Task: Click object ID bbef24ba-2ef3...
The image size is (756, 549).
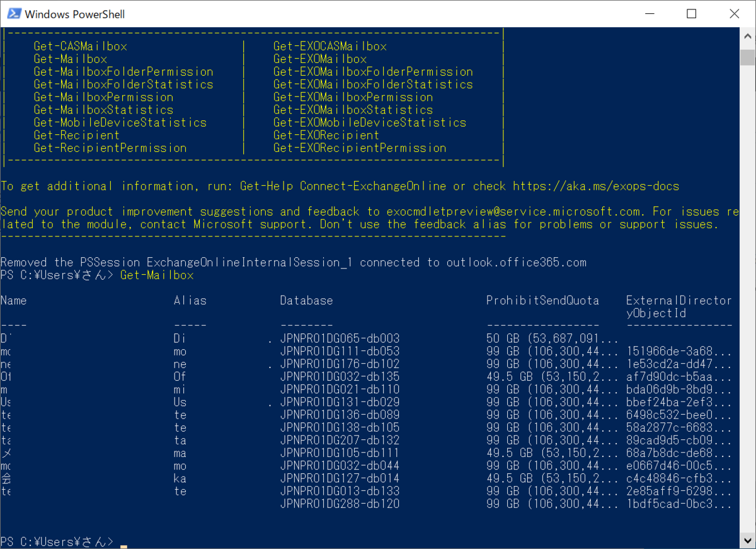Action: (x=679, y=402)
